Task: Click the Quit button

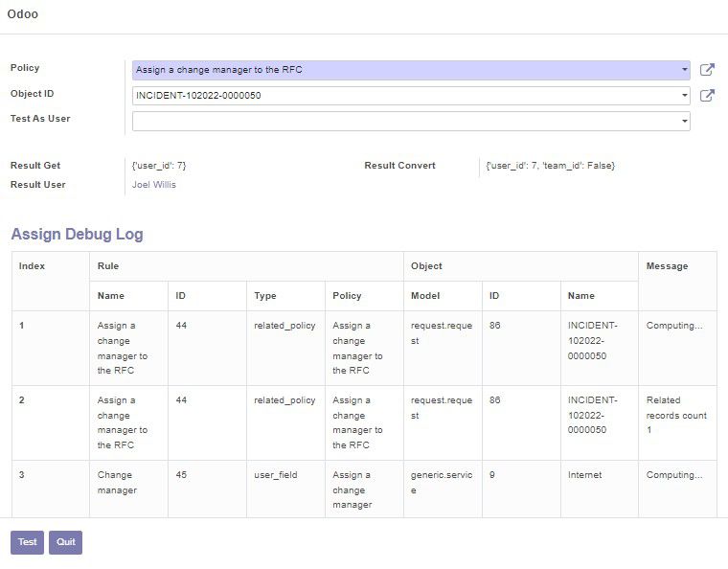Action: coord(65,542)
